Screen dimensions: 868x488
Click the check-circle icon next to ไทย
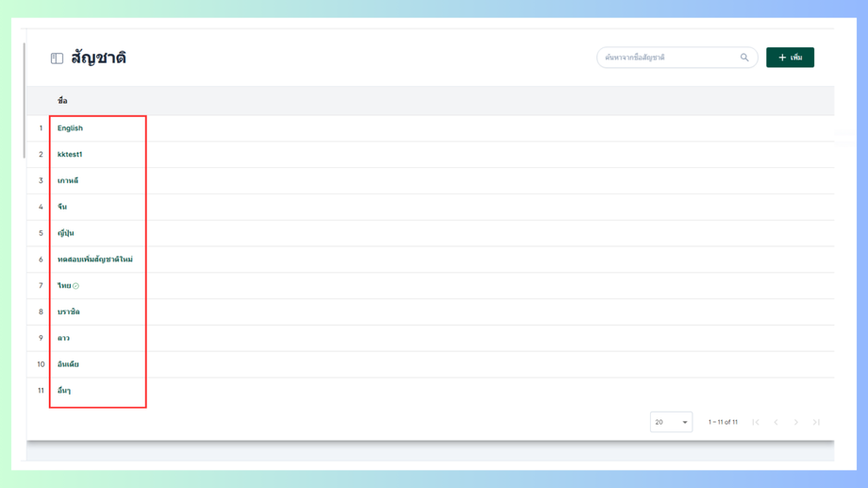[x=76, y=286]
